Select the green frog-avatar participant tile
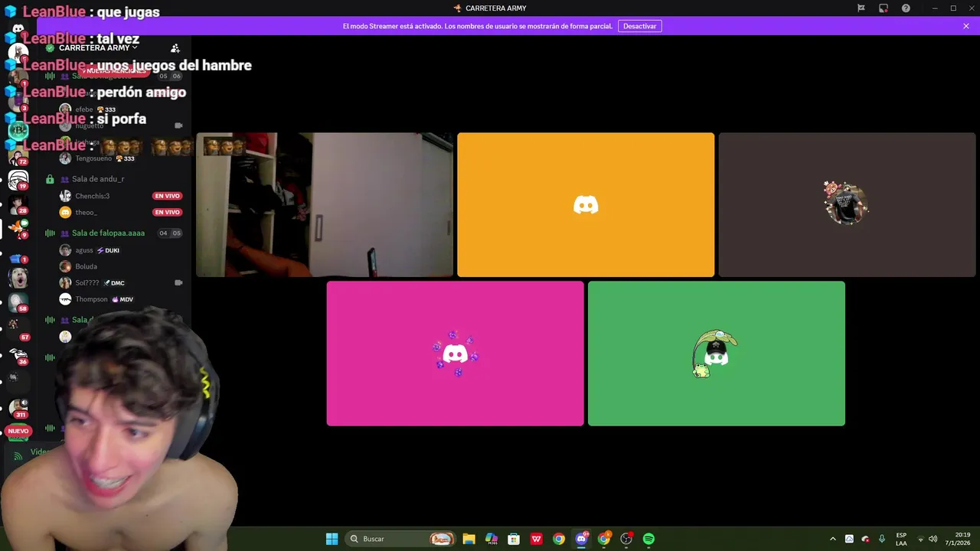Image resolution: width=980 pixels, height=551 pixels. click(717, 354)
